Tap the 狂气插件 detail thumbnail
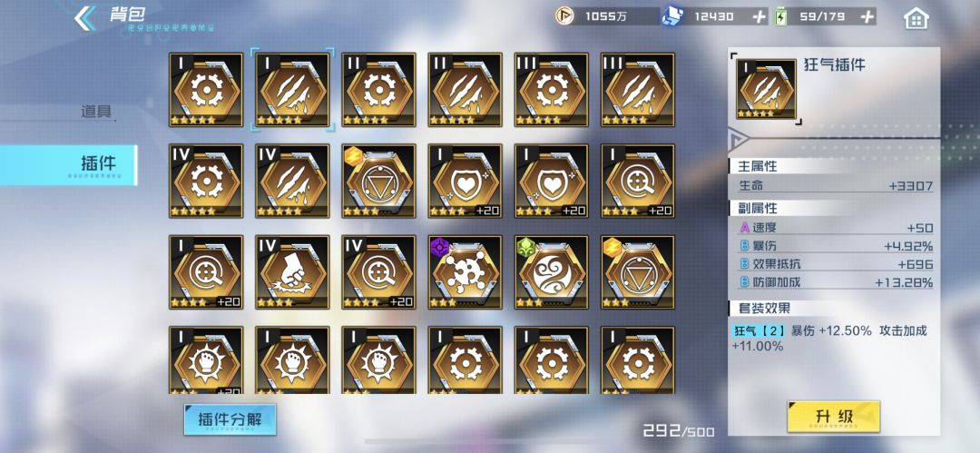Image resolution: width=980 pixels, height=453 pixels. (766, 89)
